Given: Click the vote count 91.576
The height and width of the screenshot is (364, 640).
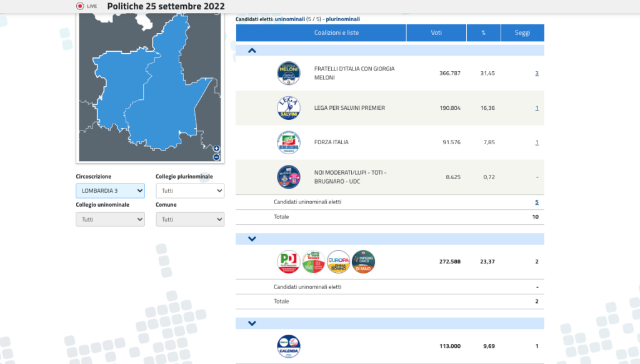Looking at the screenshot, I should (x=451, y=142).
